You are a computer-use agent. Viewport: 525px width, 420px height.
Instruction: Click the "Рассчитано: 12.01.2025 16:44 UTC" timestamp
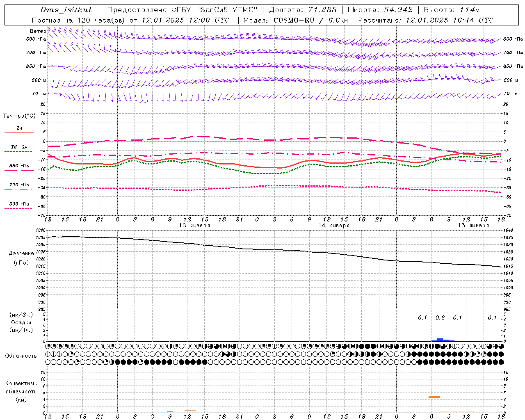(426, 20)
